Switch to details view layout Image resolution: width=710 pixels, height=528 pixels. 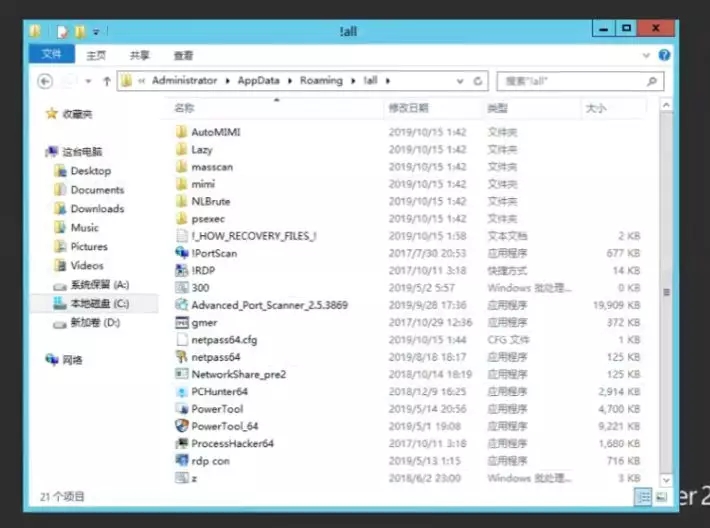(x=643, y=496)
